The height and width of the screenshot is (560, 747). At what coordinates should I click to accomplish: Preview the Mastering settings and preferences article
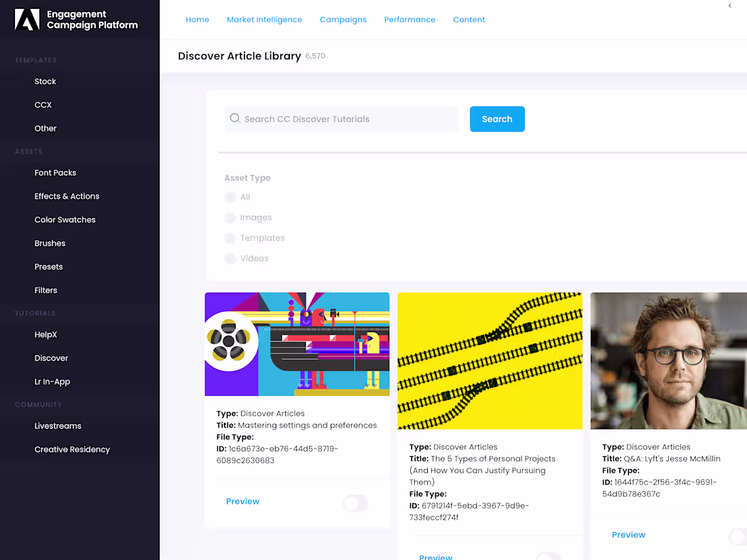[242, 501]
